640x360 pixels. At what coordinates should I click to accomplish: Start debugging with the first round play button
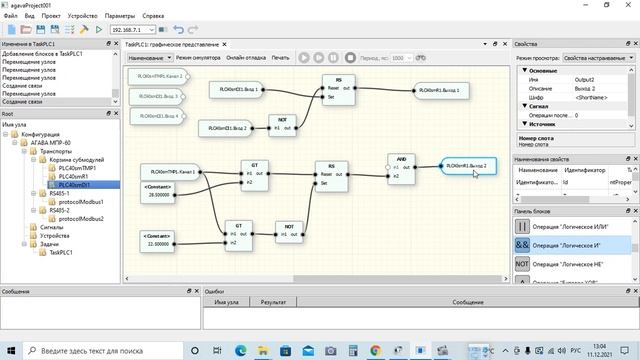304,58
